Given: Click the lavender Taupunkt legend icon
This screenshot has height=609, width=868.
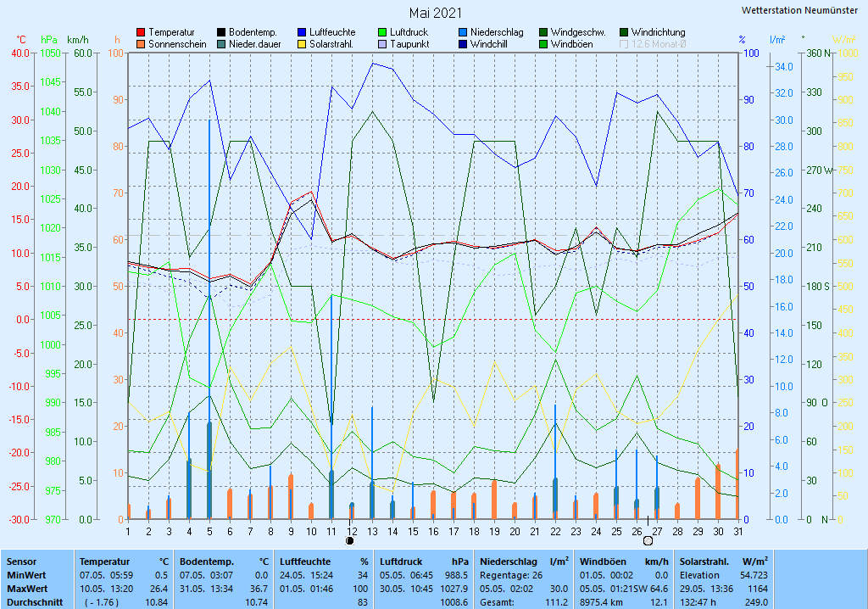Looking at the screenshot, I should tap(382, 44).
